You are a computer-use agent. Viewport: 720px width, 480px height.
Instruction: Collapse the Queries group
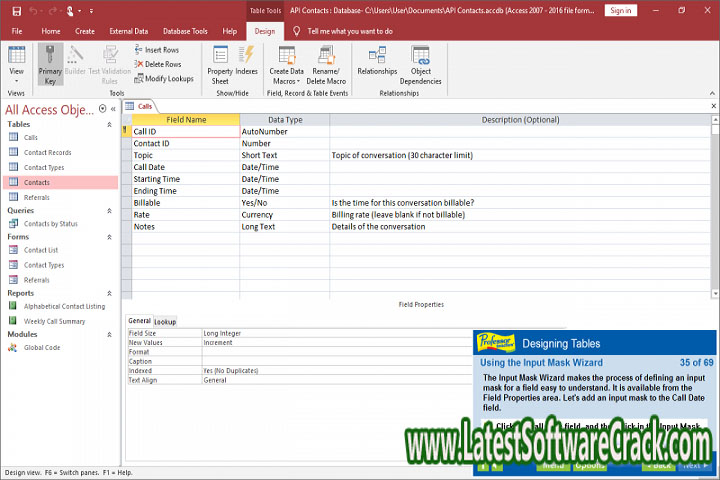coord(109,211)
